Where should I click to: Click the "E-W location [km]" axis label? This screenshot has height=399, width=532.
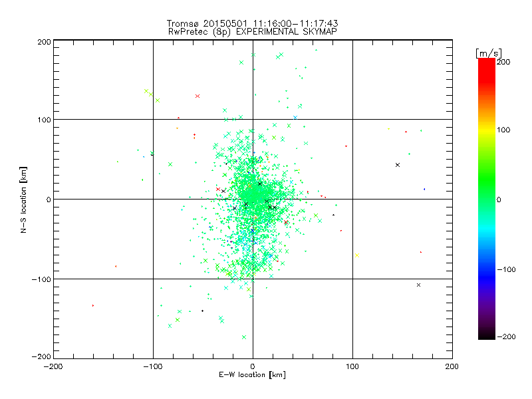tap(252, 375)
